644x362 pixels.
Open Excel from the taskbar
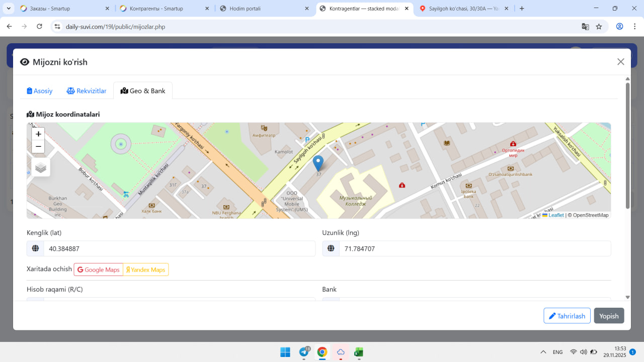click(359, 352)
